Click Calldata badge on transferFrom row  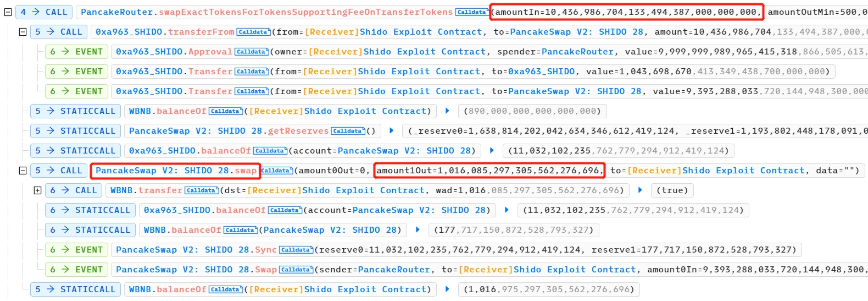click(253, 32)
